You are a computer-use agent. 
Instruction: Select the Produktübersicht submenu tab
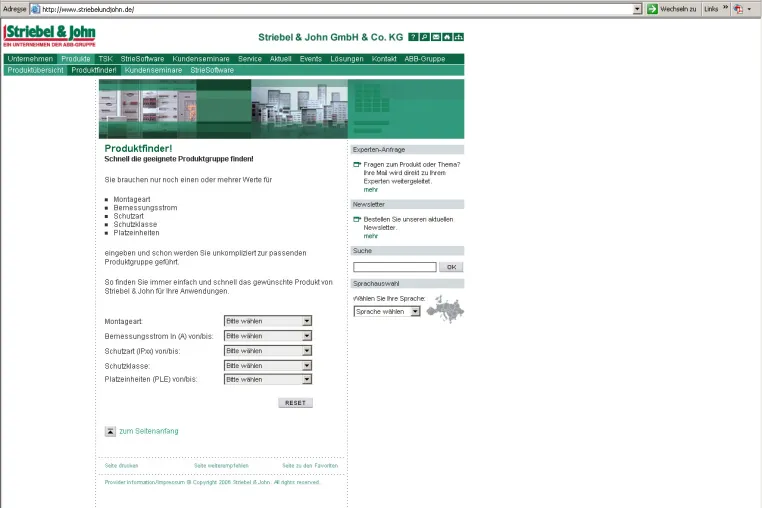35,70
